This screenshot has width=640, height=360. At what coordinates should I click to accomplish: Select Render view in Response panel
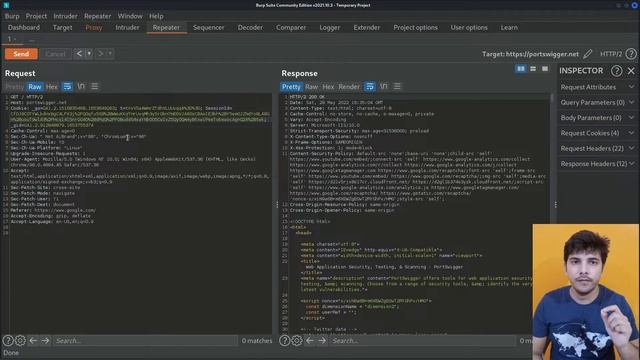(x=349, y=87)
